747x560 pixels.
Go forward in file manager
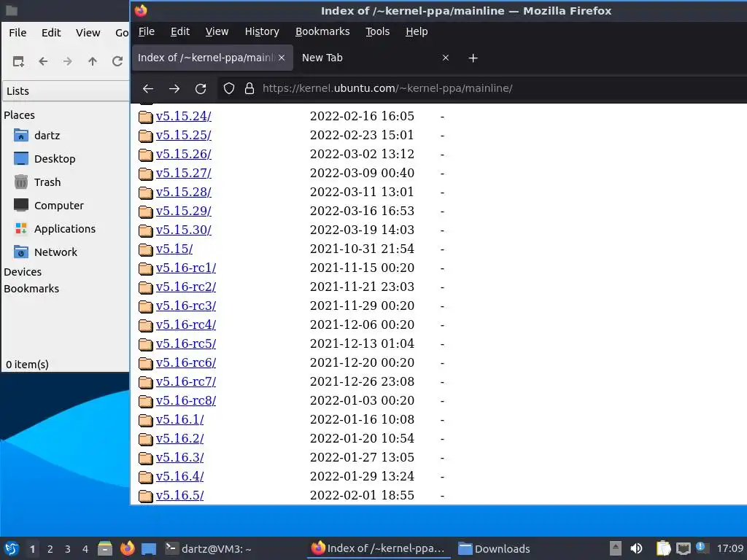click(x=68, y=61)
